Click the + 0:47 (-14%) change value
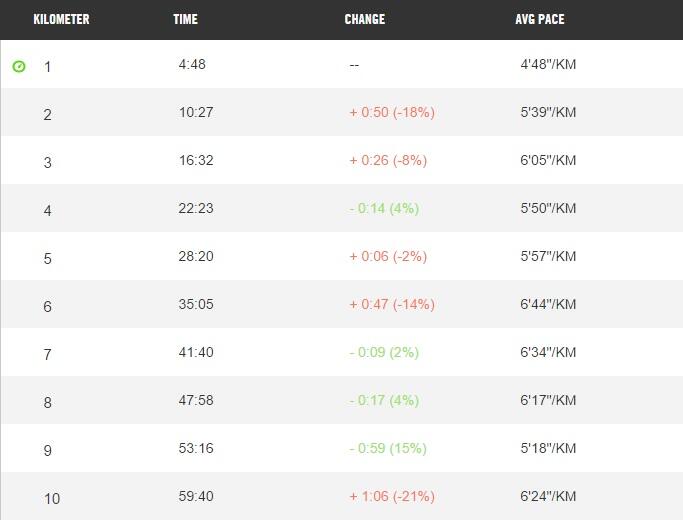The height and width of the screenshot is (520, 683). tap(391, 304)
